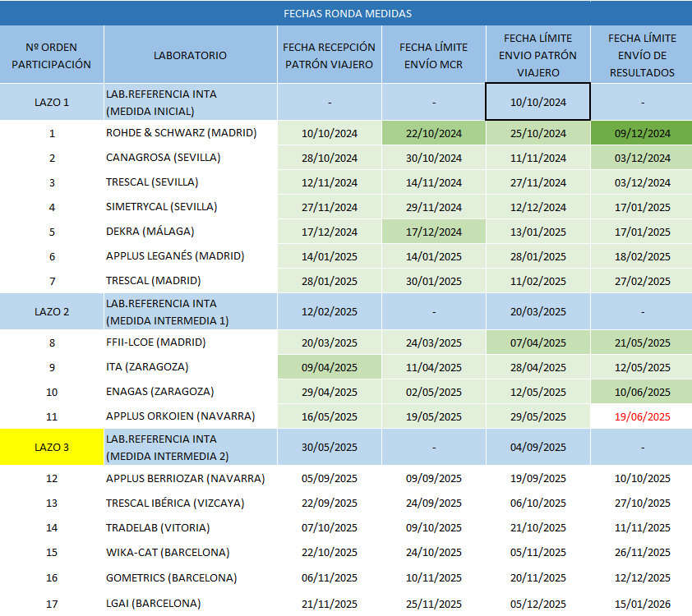Select the TRESCAL (MADRID) cell
Image resolution: width=692 pixels, height=616 pixels.
point(190,281)
